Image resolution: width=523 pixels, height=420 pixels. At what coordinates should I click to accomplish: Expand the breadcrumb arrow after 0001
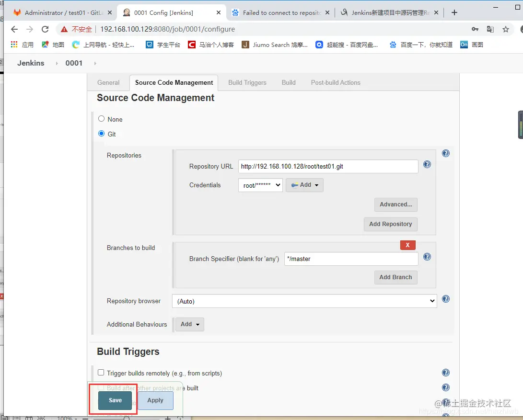pyautogui.click(x=95, y=63)
